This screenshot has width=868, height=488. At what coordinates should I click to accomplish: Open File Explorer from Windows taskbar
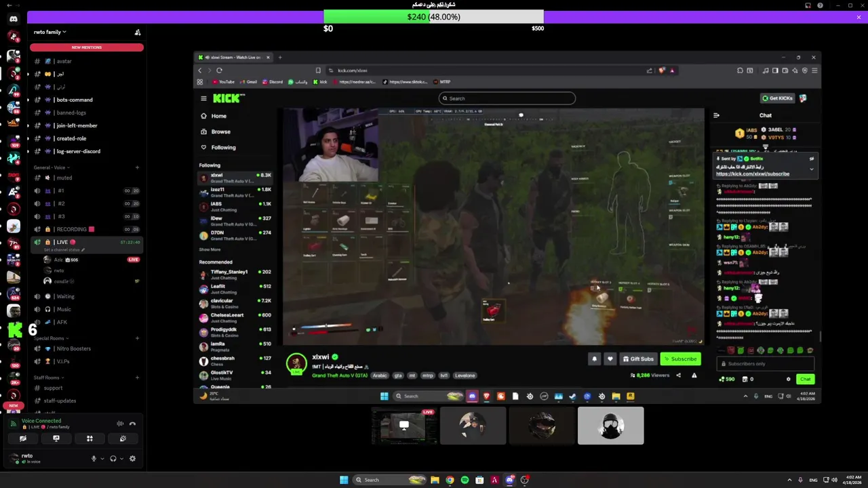pos(435,480)
